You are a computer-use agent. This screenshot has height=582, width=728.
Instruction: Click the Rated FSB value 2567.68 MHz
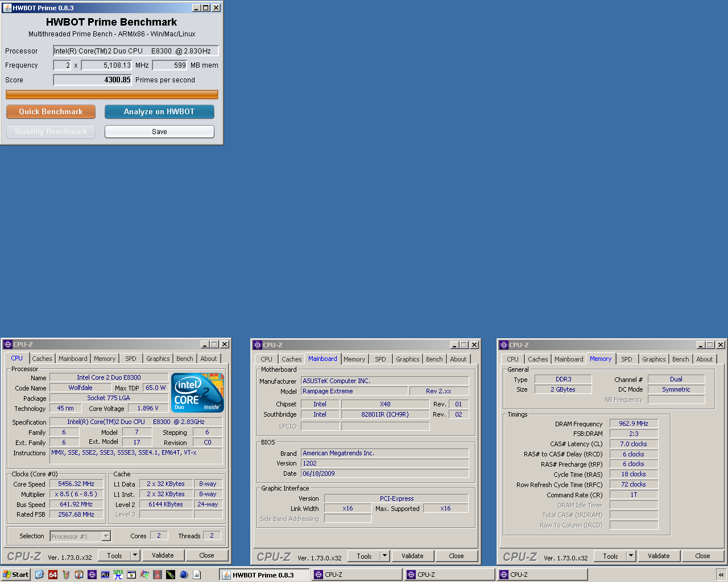(x=76, y=514)
